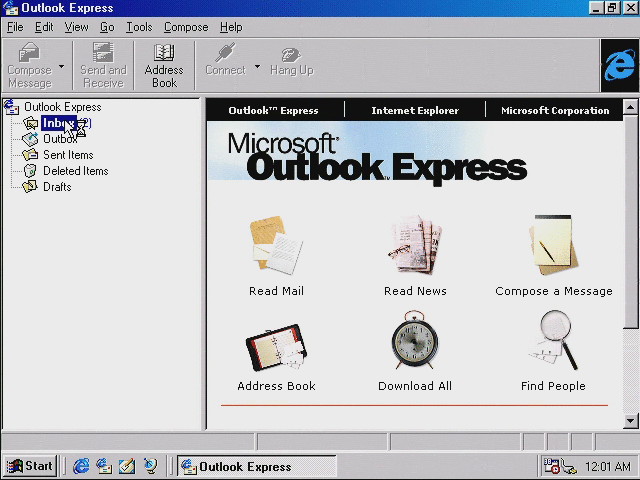Expand the Connect dropdown arrow

(258, 66)
